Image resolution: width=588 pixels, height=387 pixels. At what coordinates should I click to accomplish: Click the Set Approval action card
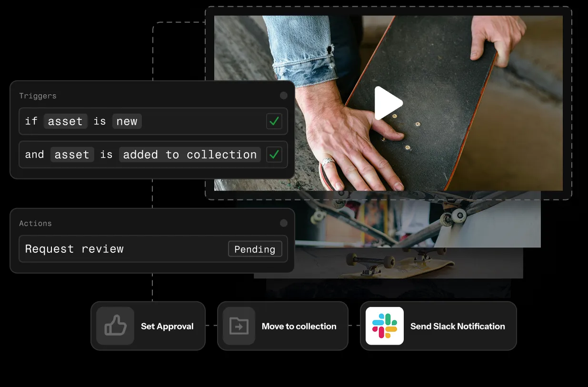click(x=148, y=326)
